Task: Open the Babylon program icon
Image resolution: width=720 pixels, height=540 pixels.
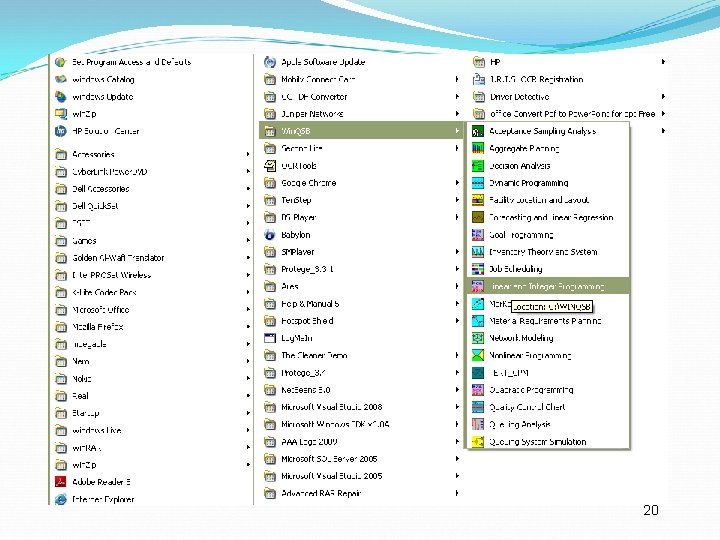Action: 270,235
